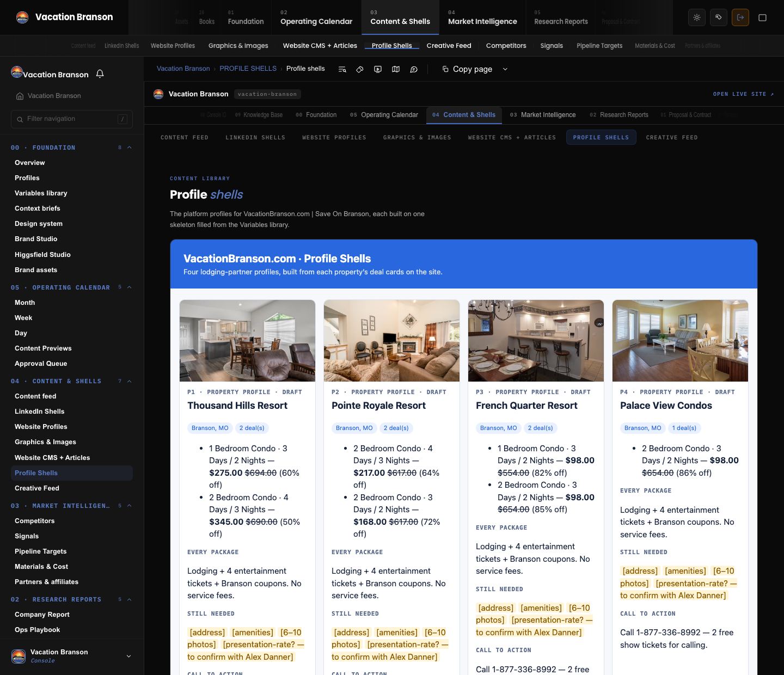This screenshot has height=675, width=784.
Task: Click the Palace View Condos photo
Action: [680, 341]
